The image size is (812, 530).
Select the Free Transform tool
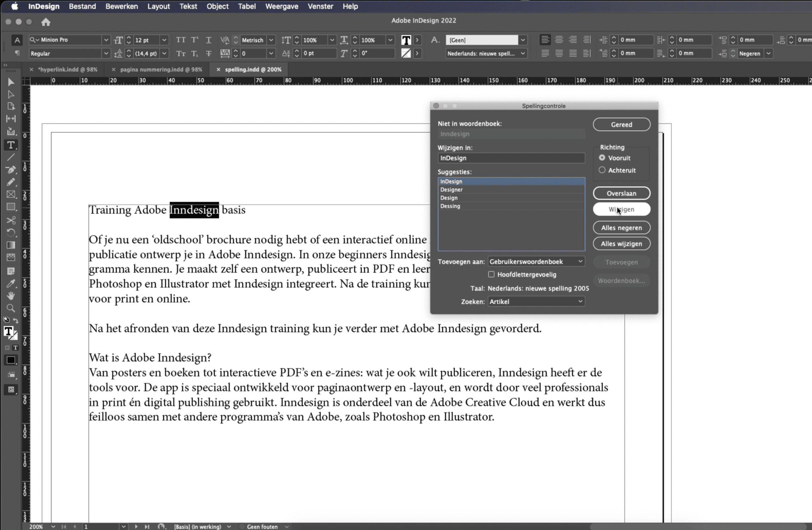[x=11, y=232]
